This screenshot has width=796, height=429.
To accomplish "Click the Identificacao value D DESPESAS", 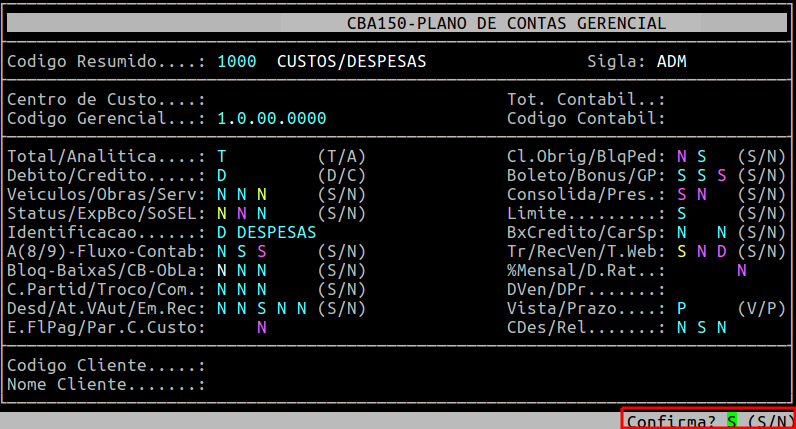I will [x=266, y=232].
